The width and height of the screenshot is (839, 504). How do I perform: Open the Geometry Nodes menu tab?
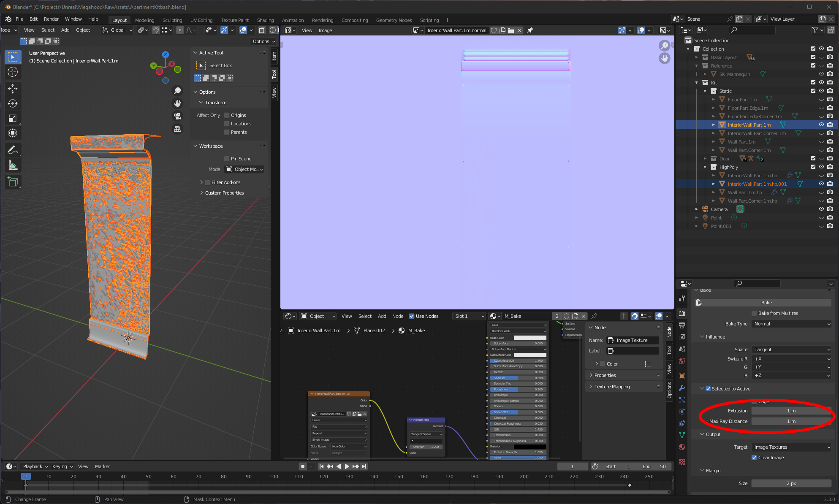[x=393, y=20]
